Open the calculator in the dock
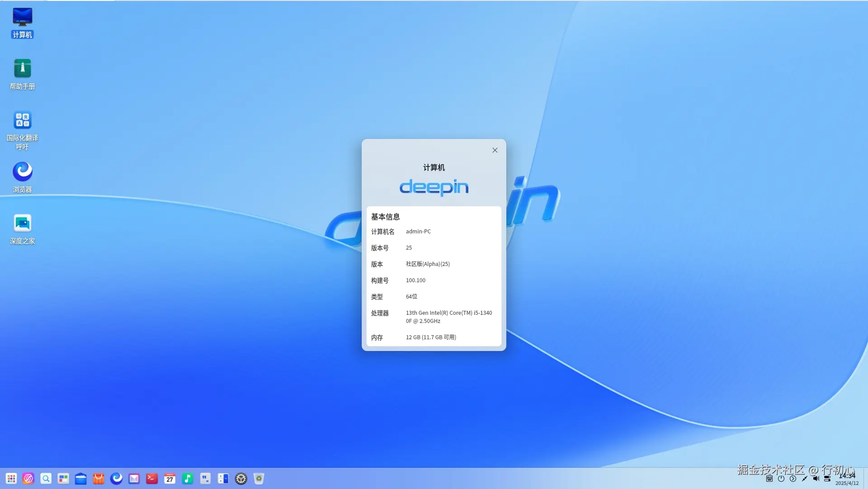The height and width of the screenshot is (489, 868). 223,479
